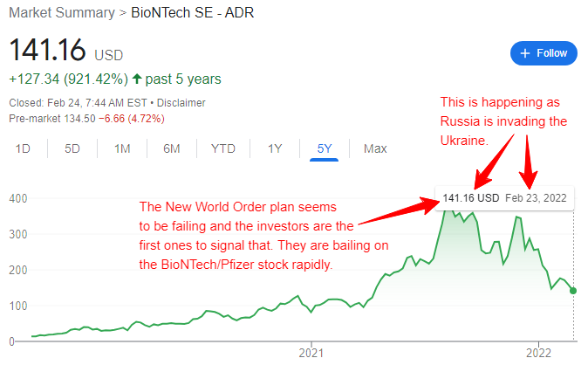Select the 5Y range tab
The image size is (588, 365).
[x=325, y=148]
